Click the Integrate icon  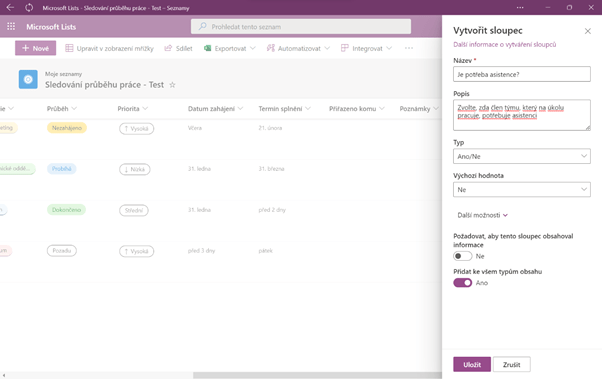click(345, 48)
